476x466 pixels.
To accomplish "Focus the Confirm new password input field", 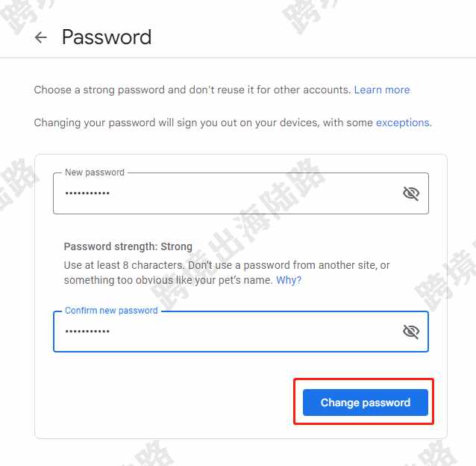I will click(241, 332).
